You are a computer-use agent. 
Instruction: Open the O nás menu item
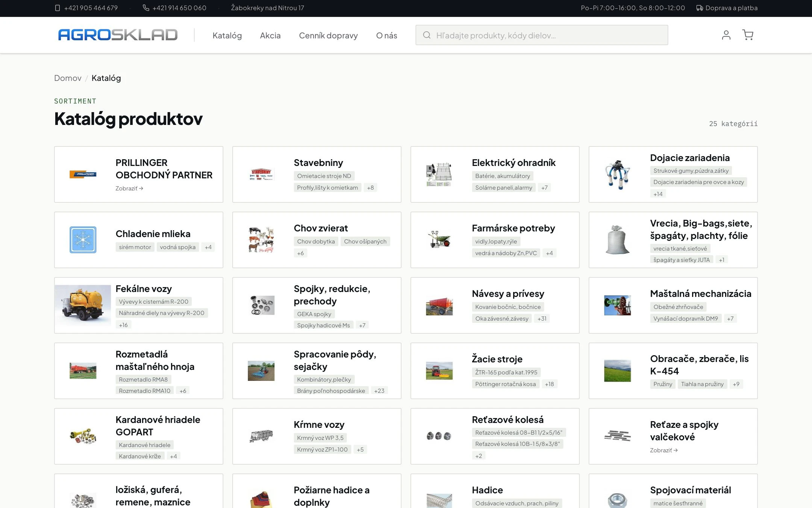click(x=386, y=35)
